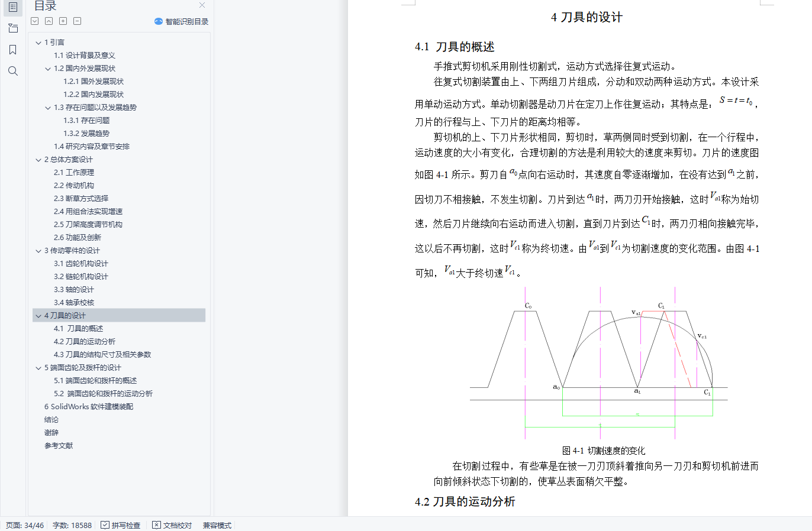Go to heading '3.1 齿轮机构设计'
This screenshot has width=812, height=531.
(x=81, y=264)
